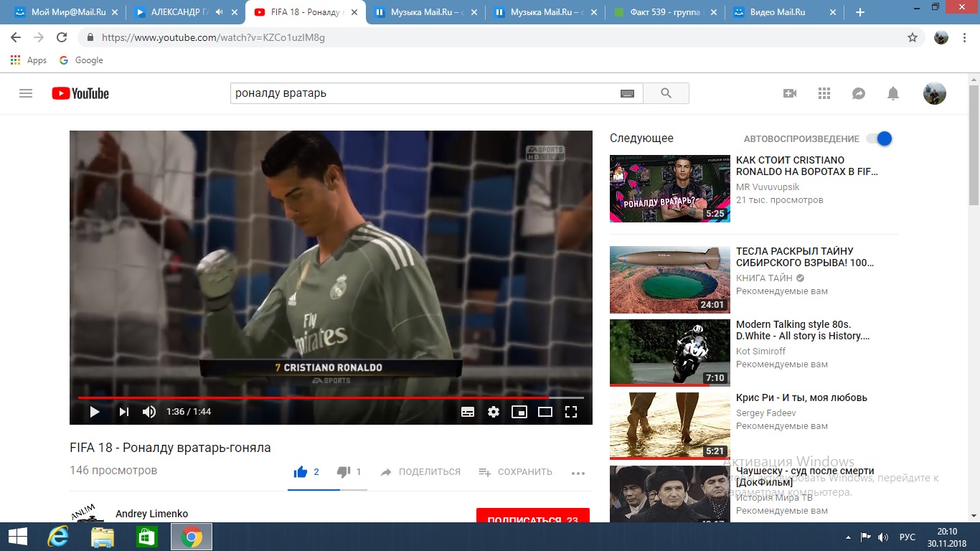Click the 146 просмотров view count
The image size is (980, 551).
point(113,471)
